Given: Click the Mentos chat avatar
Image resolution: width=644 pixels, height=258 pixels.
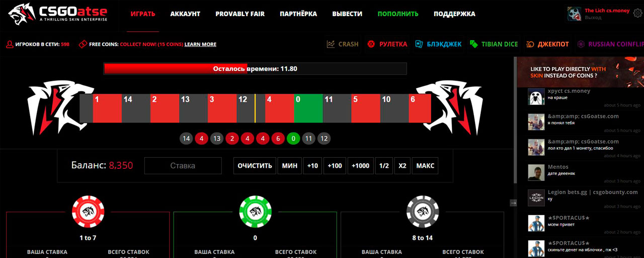Looking at the screenshot, I should pyautogui.click(x=536, y=172).
